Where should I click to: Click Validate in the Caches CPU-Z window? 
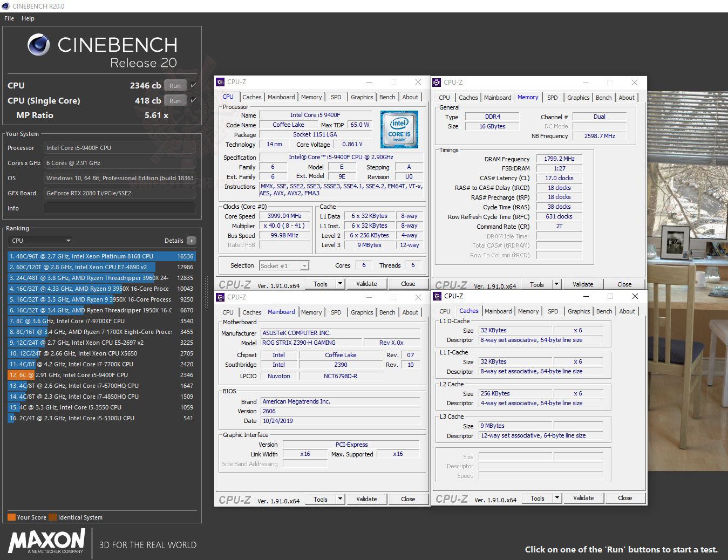(583, 498)
